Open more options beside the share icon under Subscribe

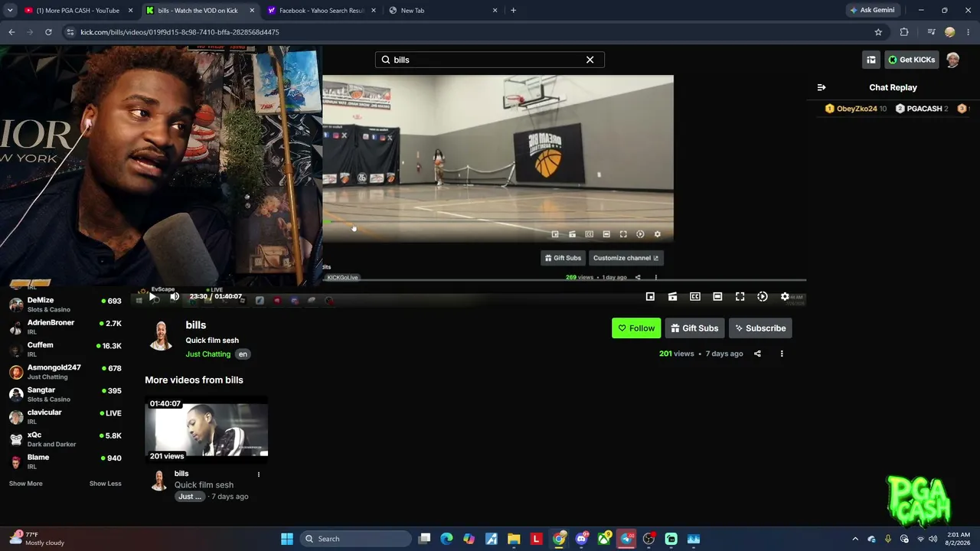[782, 354]
